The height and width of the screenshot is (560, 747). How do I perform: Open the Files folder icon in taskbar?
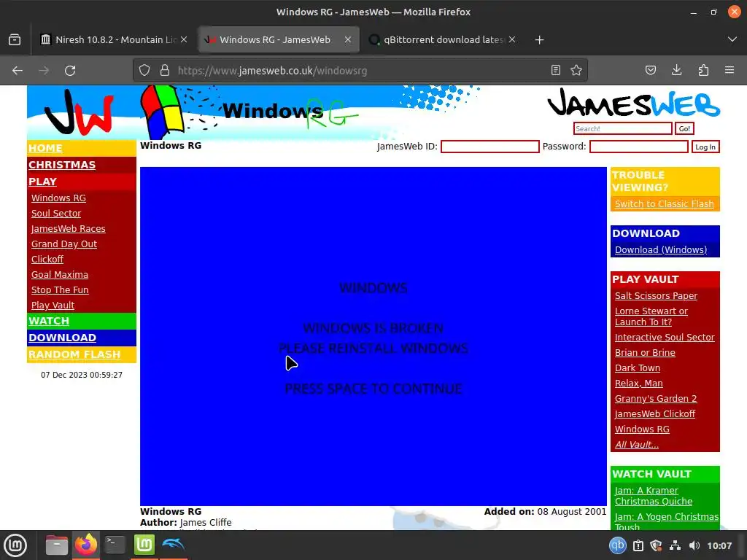pos(57,545)
